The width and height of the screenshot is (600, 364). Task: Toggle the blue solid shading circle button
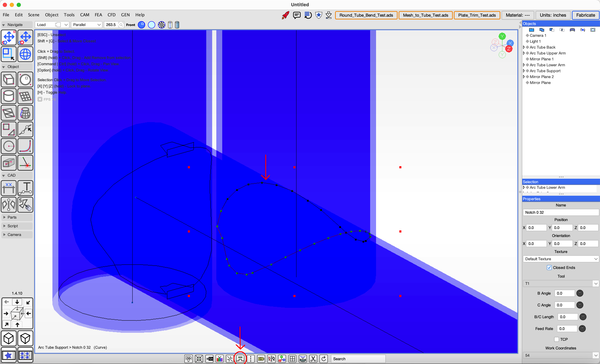coord(141,25)
